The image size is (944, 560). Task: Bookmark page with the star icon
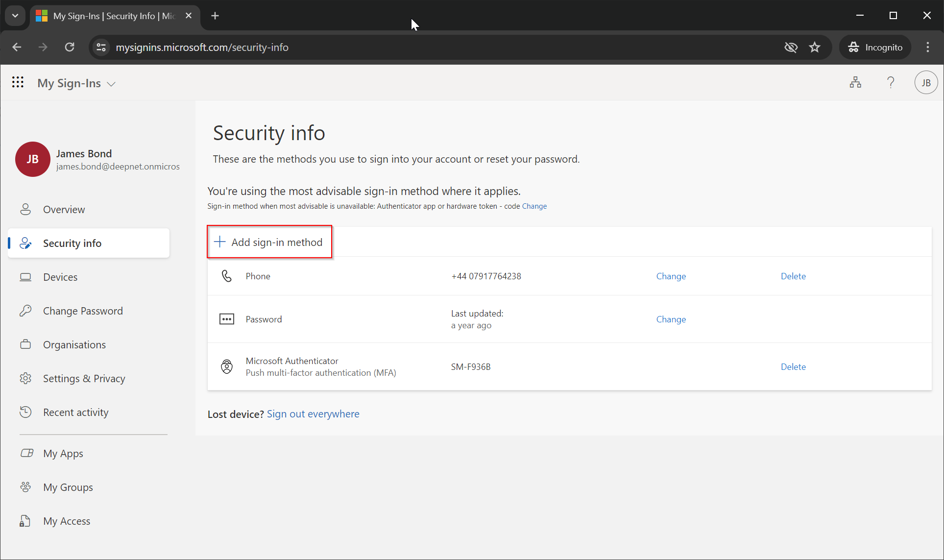pyautogui.click(x=815, y=47)
